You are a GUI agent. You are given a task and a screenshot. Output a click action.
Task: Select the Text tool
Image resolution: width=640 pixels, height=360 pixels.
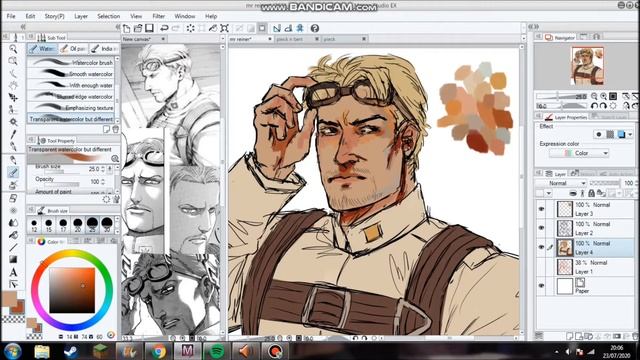click(x=13, y=272)
